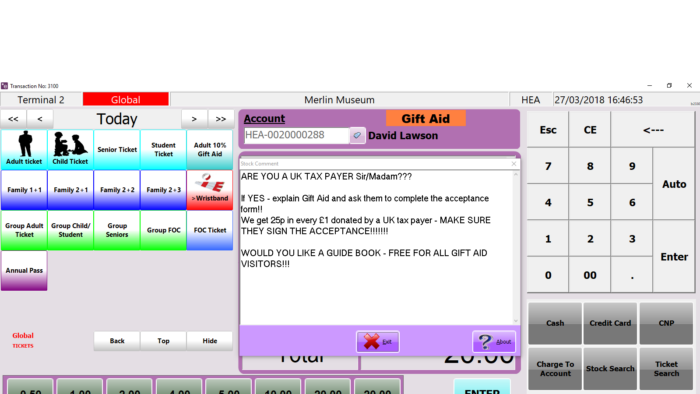The image size is (700, 394).
Task: Click the Back navigation button
Action: tap(117, 341)
